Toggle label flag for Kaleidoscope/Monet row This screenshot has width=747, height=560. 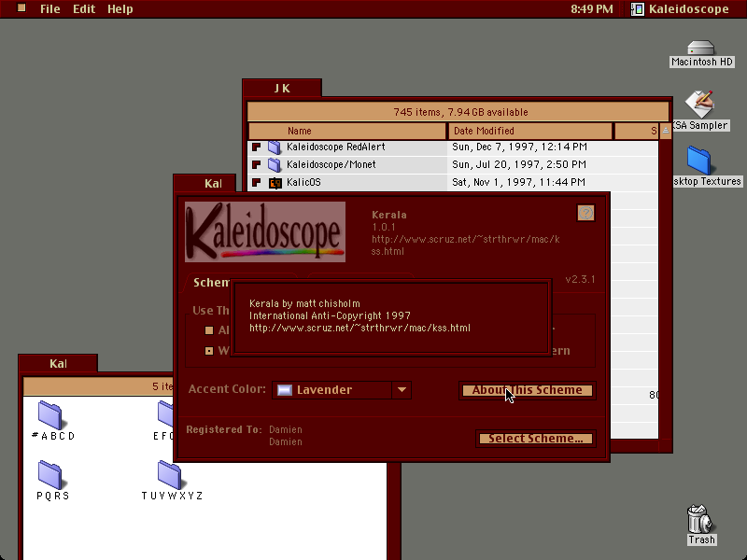256,165
